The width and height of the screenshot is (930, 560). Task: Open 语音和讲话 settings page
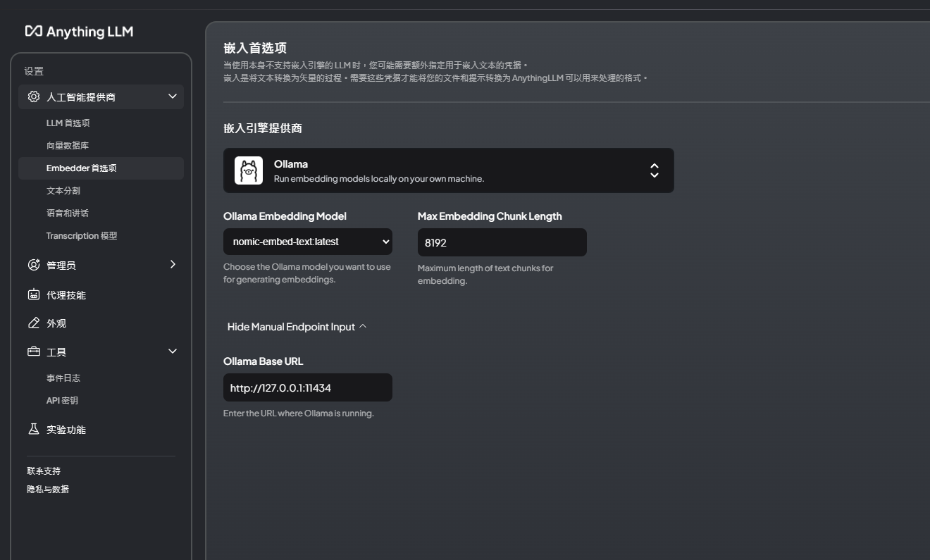tap(68, 213)
